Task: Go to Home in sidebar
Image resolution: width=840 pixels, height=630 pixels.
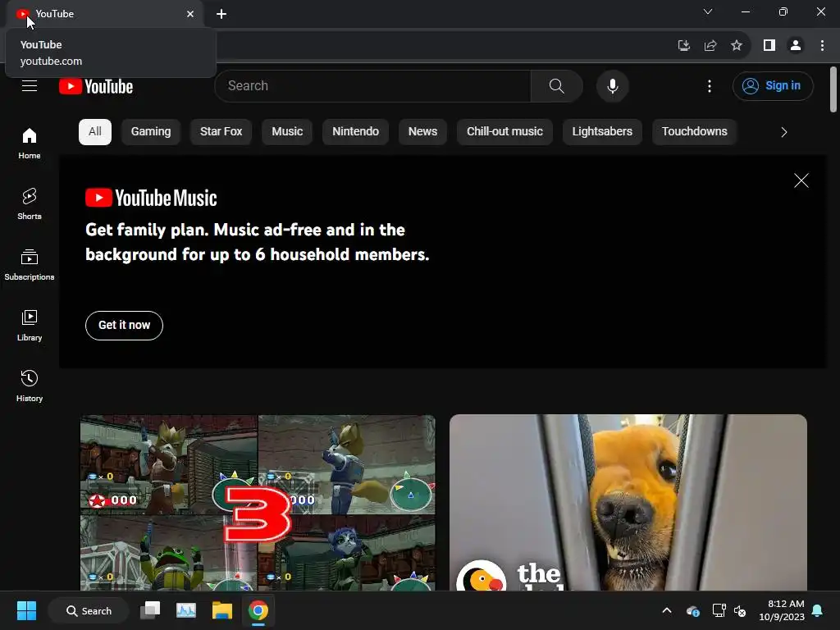Action: [30, 143]
